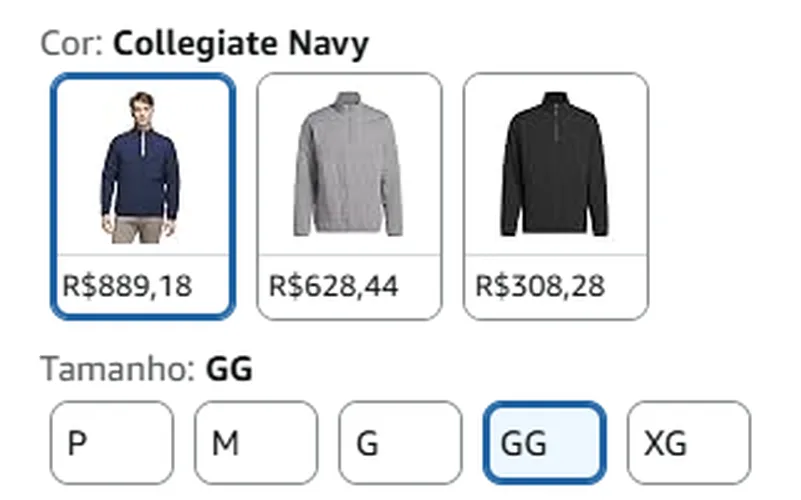Select size M
Screen dimensions: 801x500
[256, 442]
